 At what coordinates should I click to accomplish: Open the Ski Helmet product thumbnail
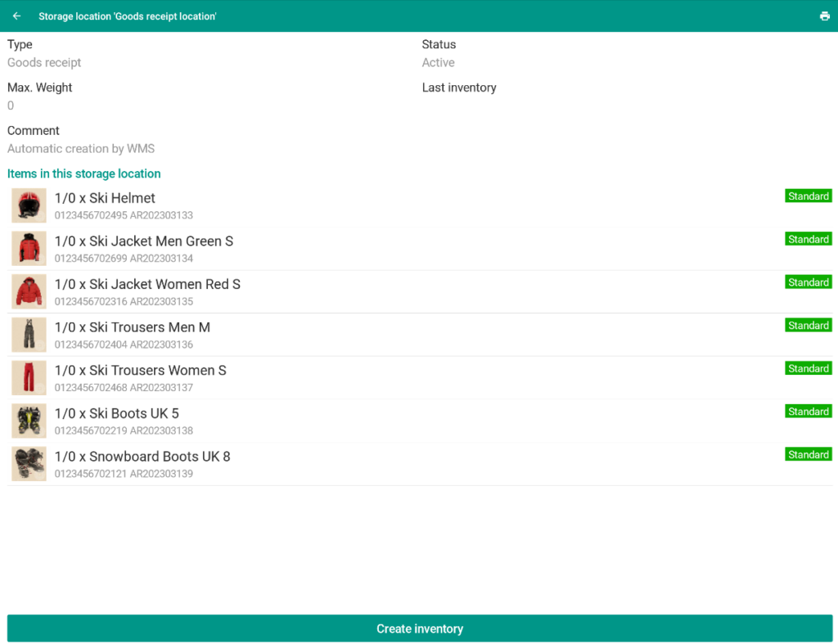29,205
